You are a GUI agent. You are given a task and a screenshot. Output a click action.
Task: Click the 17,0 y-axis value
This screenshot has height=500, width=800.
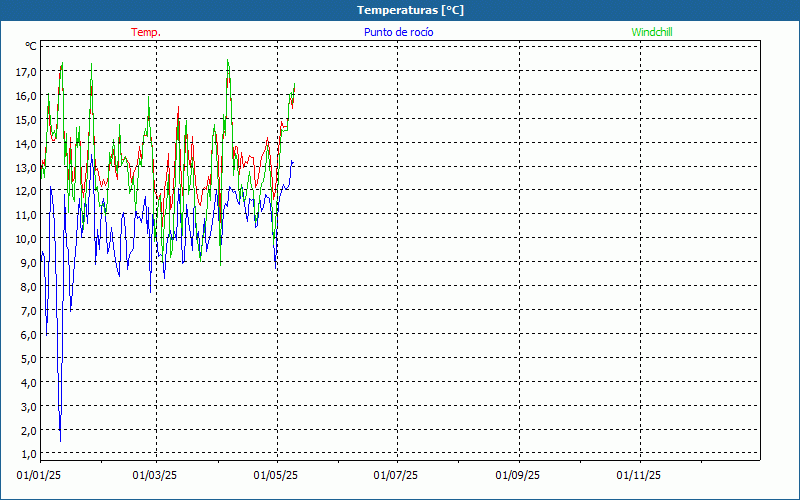[26, 72]
